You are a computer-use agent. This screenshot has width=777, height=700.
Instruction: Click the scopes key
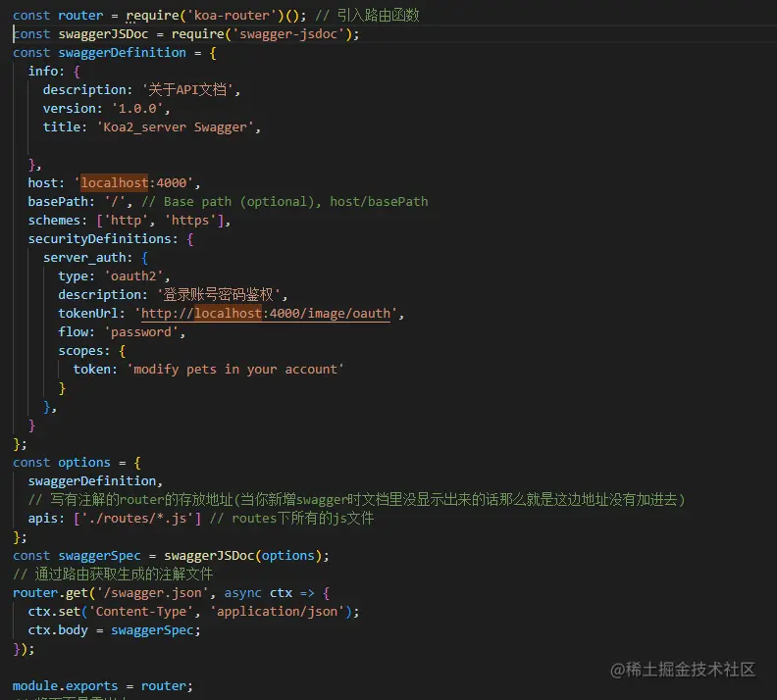(x=80, y=351)
